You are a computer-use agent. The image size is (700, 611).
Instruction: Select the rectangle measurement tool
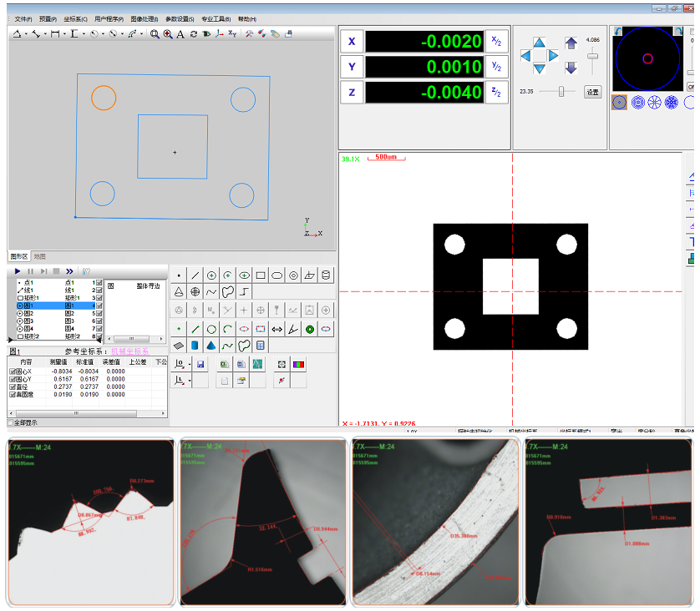pos(261,275)
